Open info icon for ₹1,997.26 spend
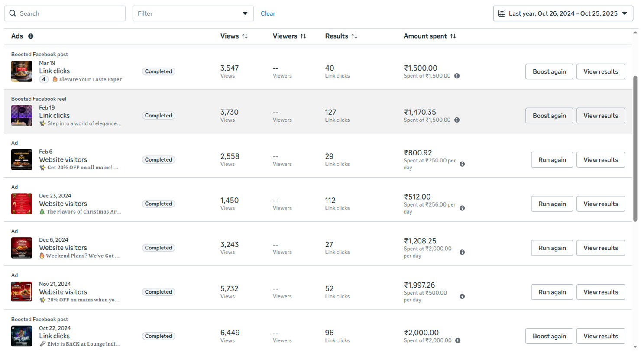 pyautogui.click(x=462, y=297)
